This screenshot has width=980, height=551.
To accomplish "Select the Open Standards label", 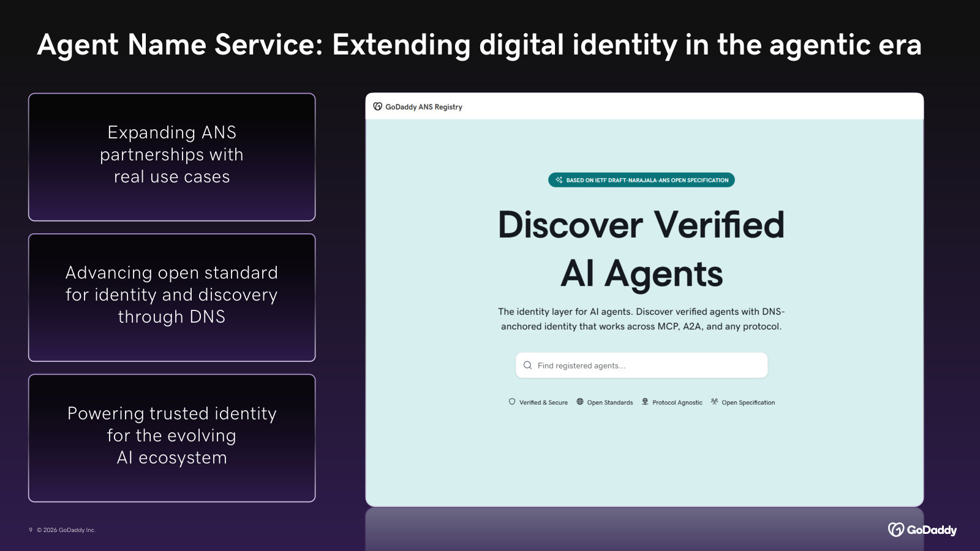I will pos(610,402).
